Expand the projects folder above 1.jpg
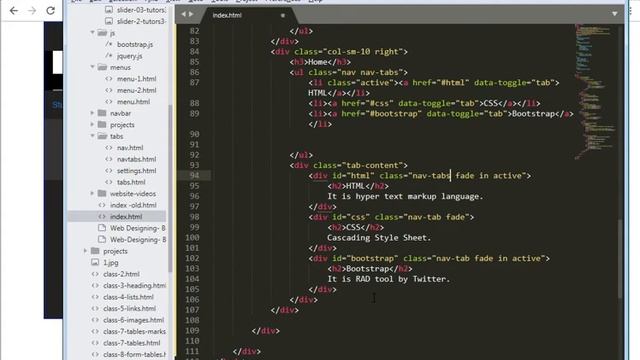Viewport: 640px width, 360px height. (x=85, y=251)
